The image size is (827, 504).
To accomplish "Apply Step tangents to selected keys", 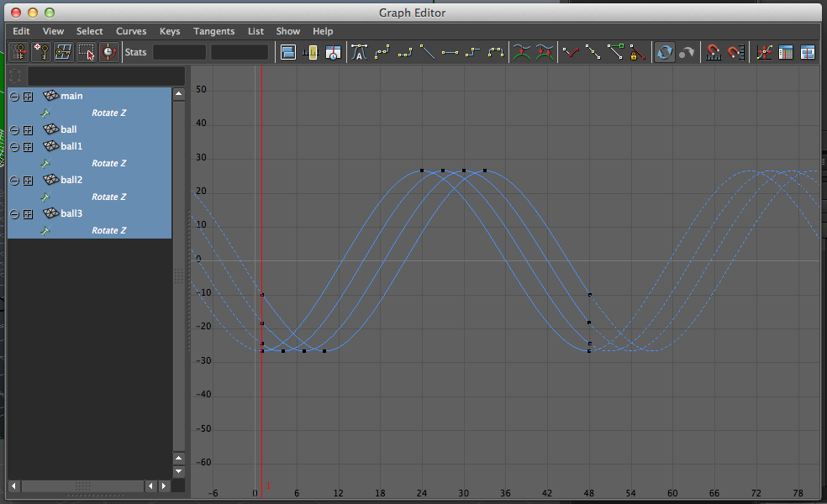I will point(471,51).
